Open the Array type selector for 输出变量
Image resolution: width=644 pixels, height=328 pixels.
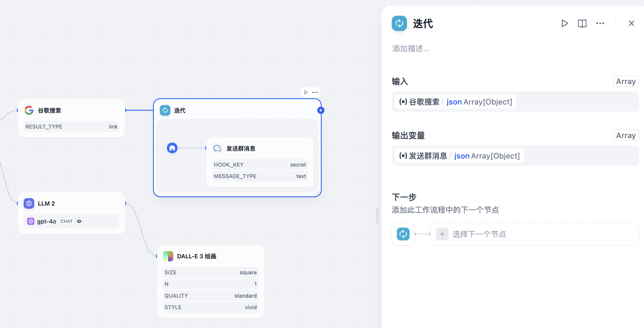point(625,135)
